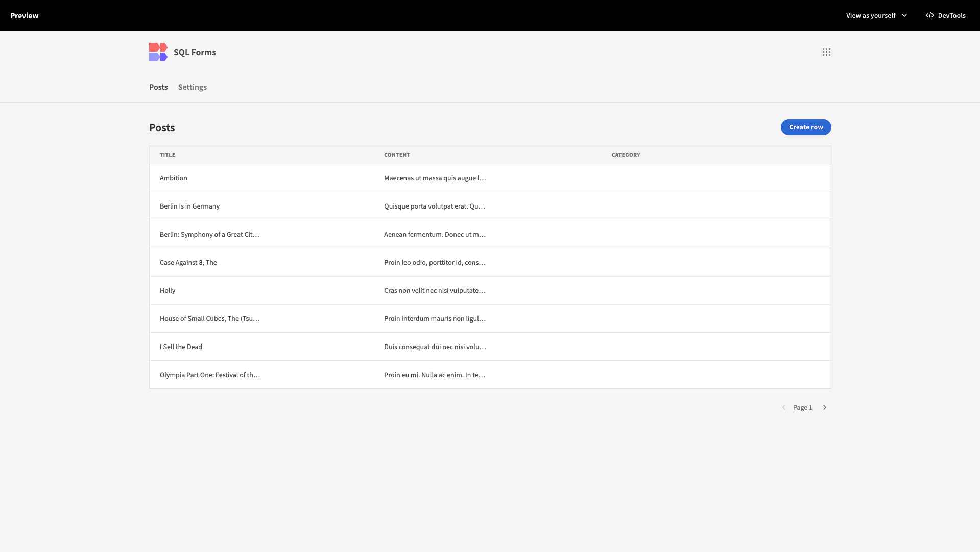Click the DevTools angle brackets symbol
The height and width of the screenshot is (552, 980).
[930, 15]
